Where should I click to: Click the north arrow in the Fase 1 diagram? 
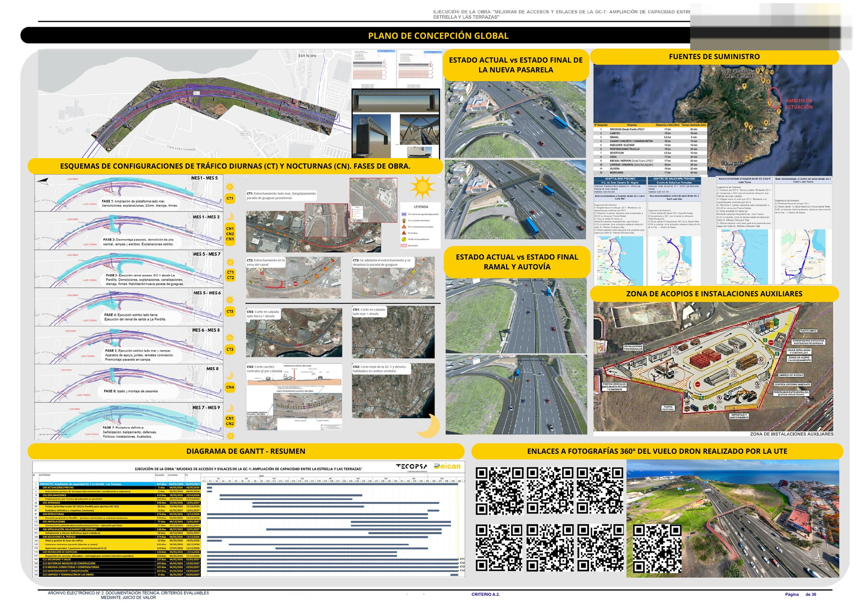[x=43, y=181]
